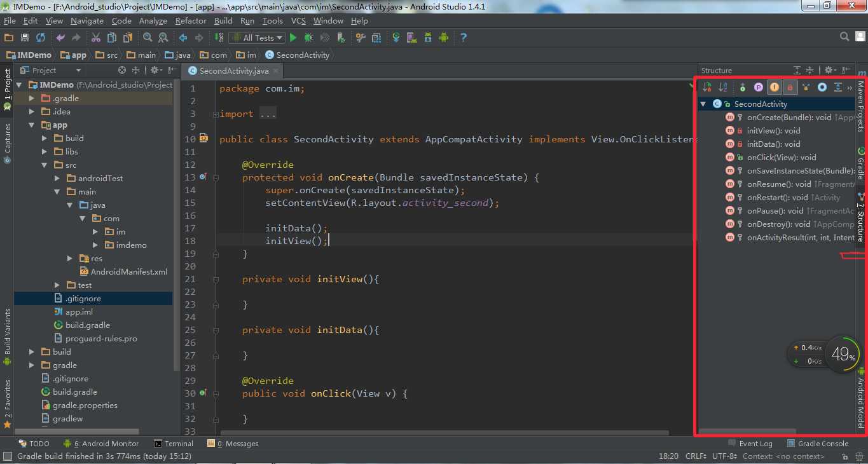Toggle the tool windows button in bottom-left corner
Image resolution: width=868 pixels, height=464 pixels.
pyautogui.click(x=7, y=456)
